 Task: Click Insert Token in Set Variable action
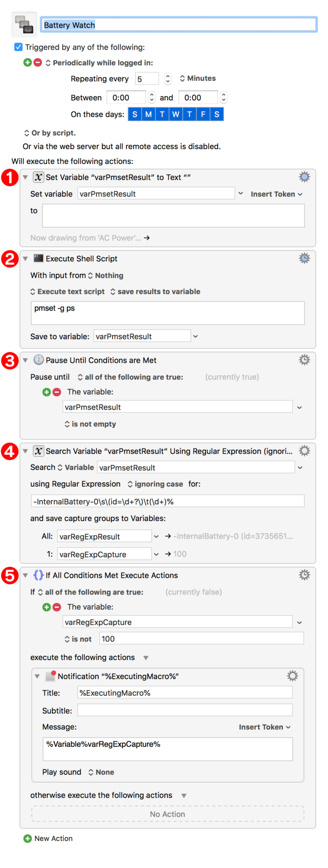276,194
